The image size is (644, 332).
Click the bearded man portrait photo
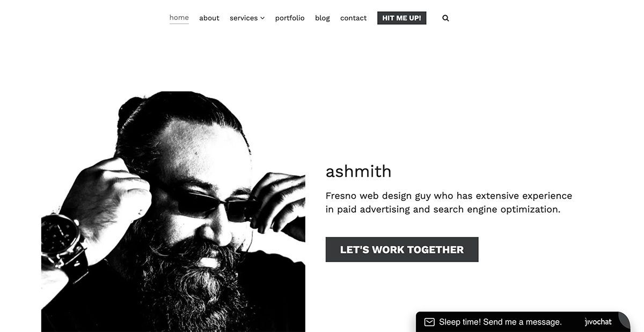(x=173, y=212)
